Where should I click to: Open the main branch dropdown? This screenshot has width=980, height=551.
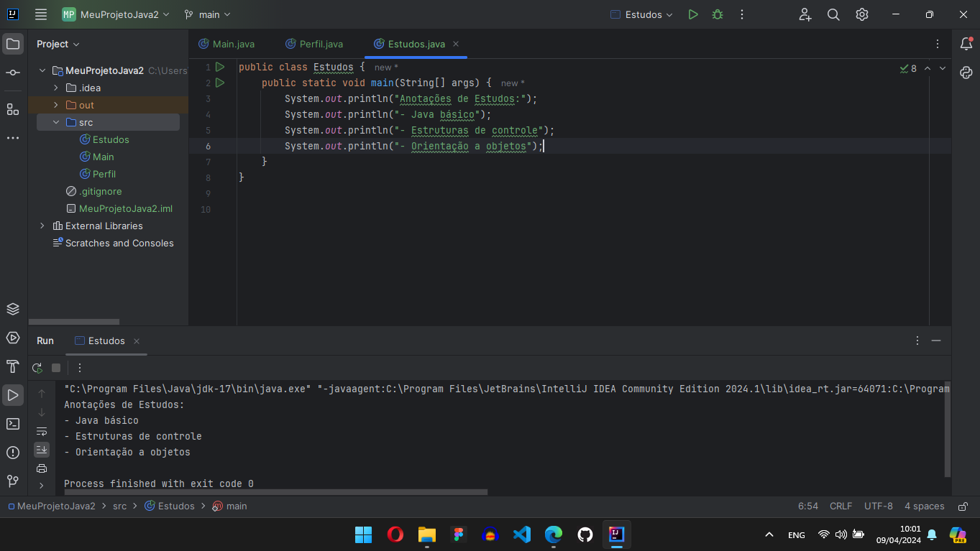click(x=208, y=14)
